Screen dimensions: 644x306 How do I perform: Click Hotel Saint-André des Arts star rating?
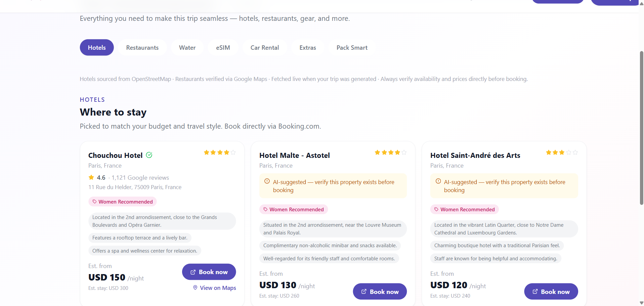(x=562, y=152)
